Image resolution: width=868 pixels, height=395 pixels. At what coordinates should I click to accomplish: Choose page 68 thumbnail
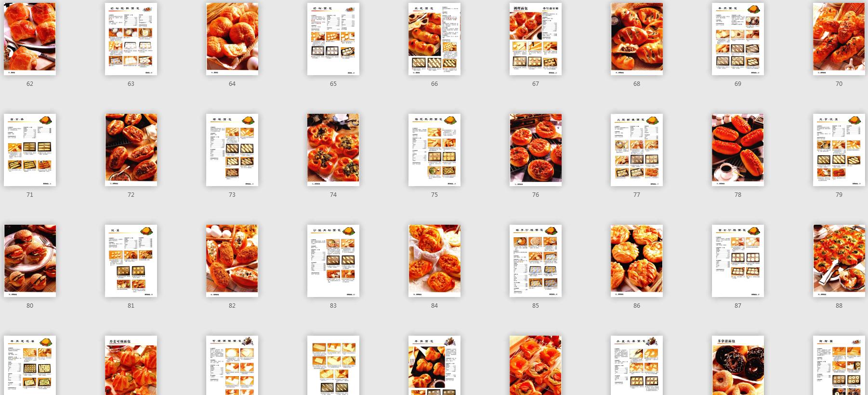pyautogui.click(x=637, y=39)
